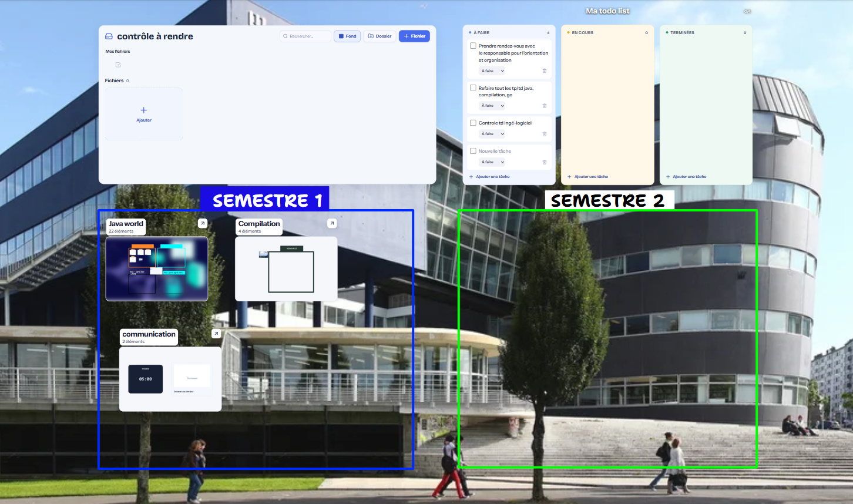Select the 'Java world' board title label
This screenshot has height=504, width=853.
pos(126,224)
